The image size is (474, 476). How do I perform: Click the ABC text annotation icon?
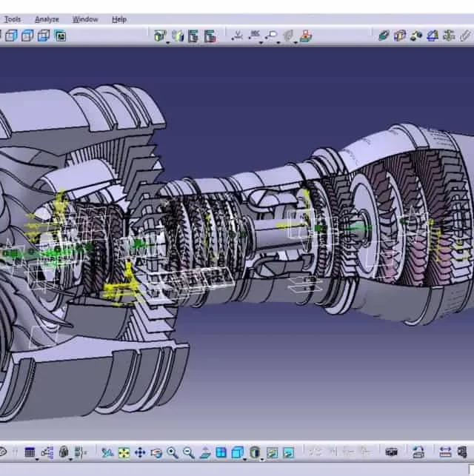click(x=255, y=35)
